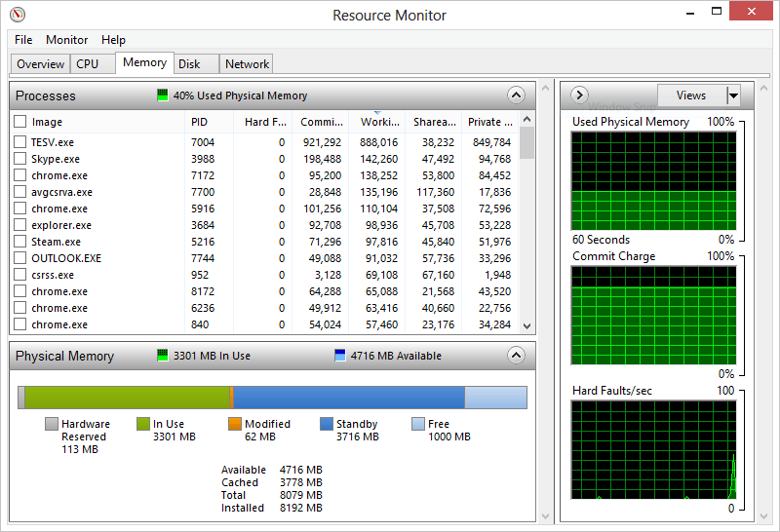Hide the graphs pane with arrow button
The height and width of the screenshot is (532, 780).
[579, 95]
